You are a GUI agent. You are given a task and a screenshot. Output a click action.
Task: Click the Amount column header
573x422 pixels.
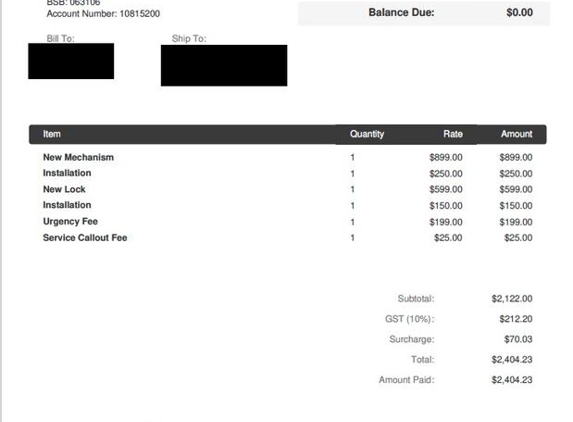[x=516, y=134]
